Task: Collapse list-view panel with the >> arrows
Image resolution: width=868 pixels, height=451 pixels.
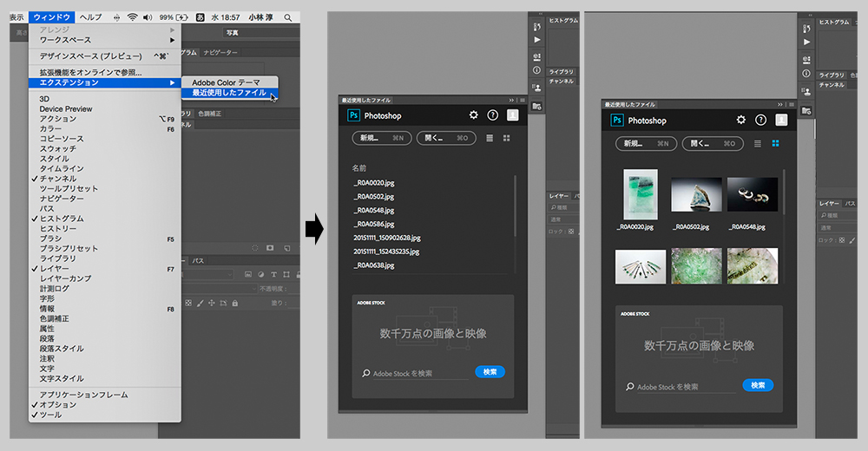Action: [511, 100]
